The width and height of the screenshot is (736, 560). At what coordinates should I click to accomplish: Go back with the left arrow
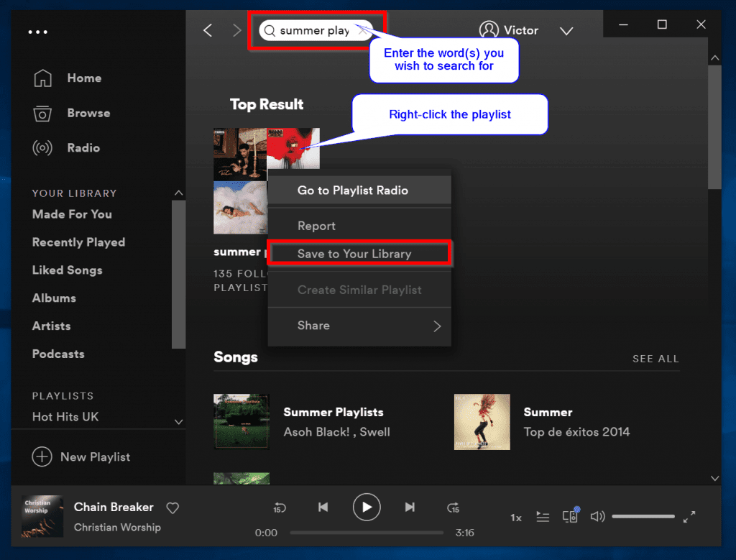pos(208,30)
